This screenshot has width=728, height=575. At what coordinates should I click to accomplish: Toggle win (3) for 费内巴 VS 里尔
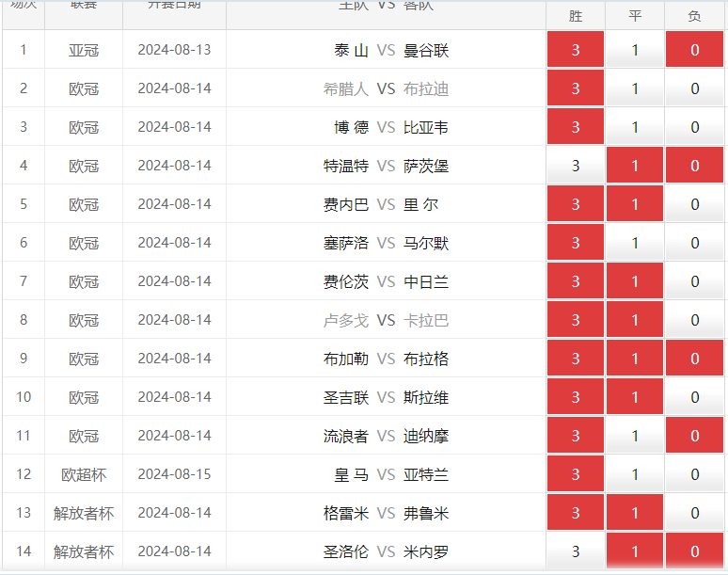tap(576, 203)
